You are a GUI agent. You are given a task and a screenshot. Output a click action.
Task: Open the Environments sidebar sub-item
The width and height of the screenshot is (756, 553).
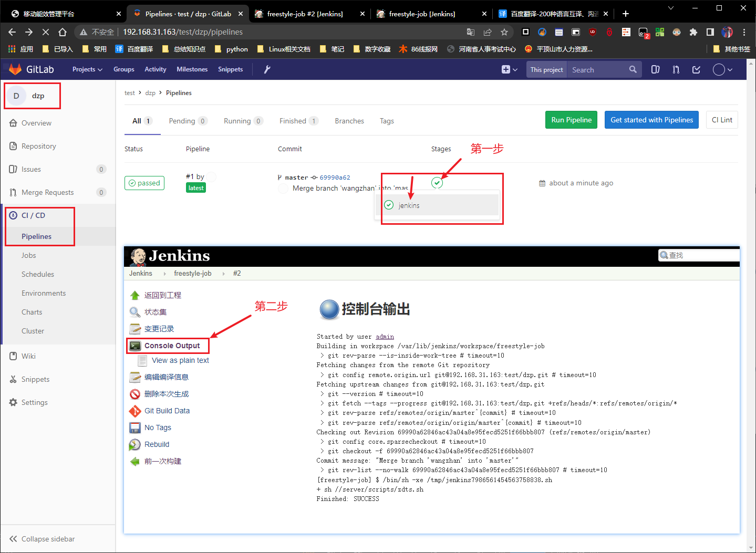pyautogui.click(x=44, y=293)
